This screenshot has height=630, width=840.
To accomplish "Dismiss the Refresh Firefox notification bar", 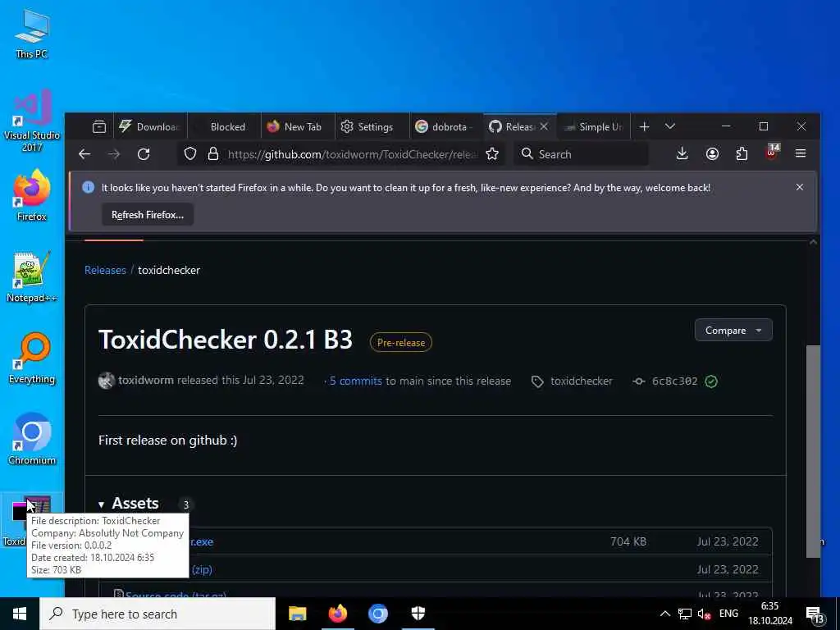I will (799, 187).
